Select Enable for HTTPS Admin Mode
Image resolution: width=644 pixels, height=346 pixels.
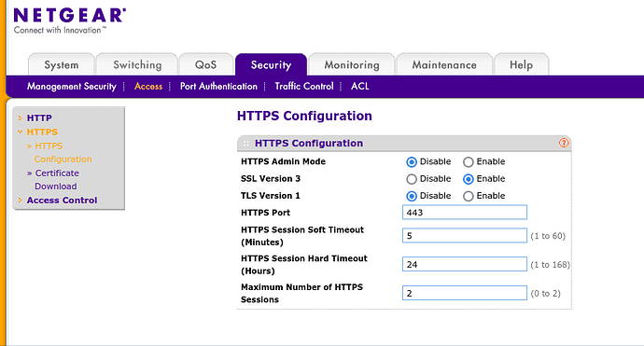pyautogui.click(x=469, y=162)
